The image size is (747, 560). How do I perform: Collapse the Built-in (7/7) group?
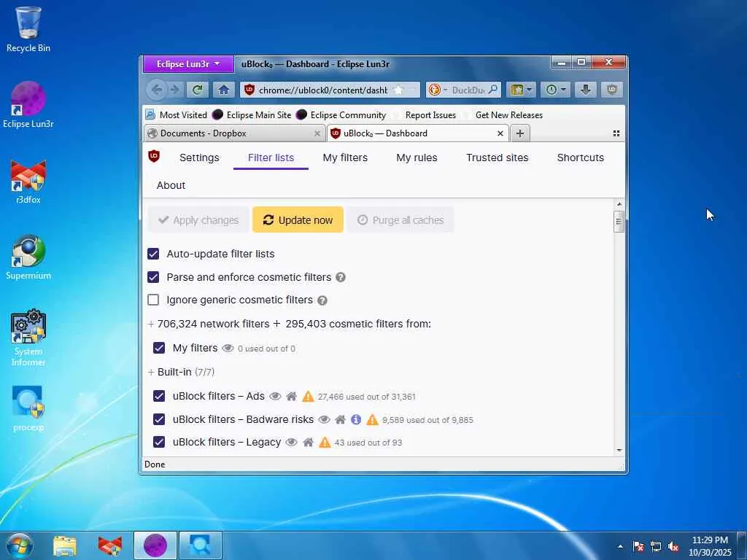click(151, 373)
